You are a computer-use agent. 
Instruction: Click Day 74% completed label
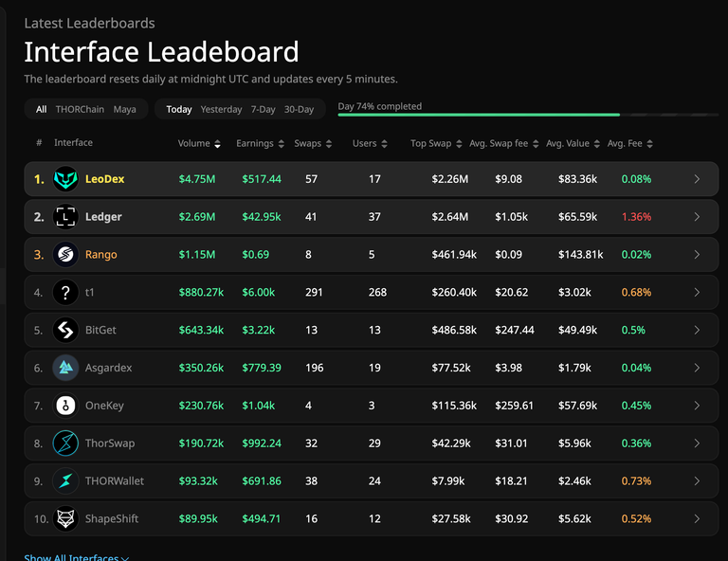tap(380, 106)
